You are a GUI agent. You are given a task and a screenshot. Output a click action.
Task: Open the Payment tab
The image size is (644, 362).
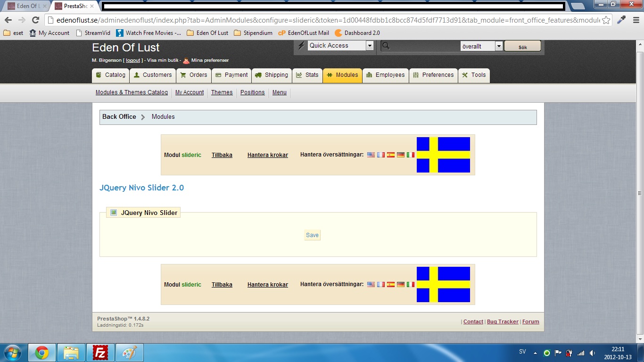tap(231, 75)
